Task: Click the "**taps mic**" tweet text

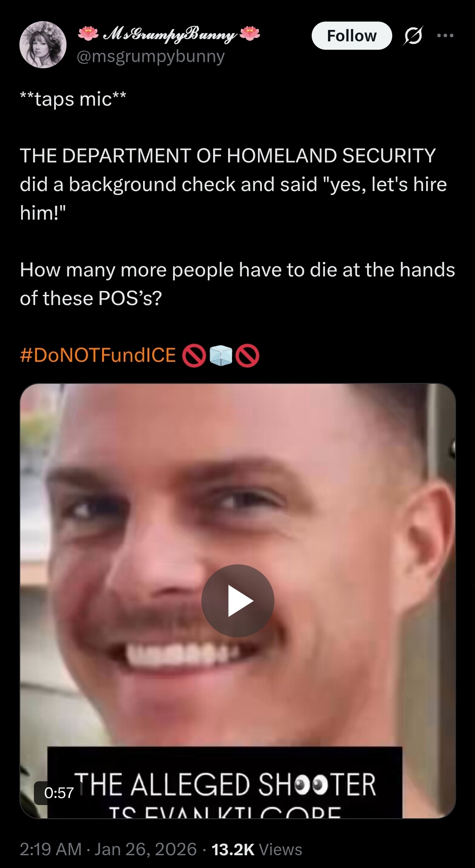Action: click(x=73, y=99)
